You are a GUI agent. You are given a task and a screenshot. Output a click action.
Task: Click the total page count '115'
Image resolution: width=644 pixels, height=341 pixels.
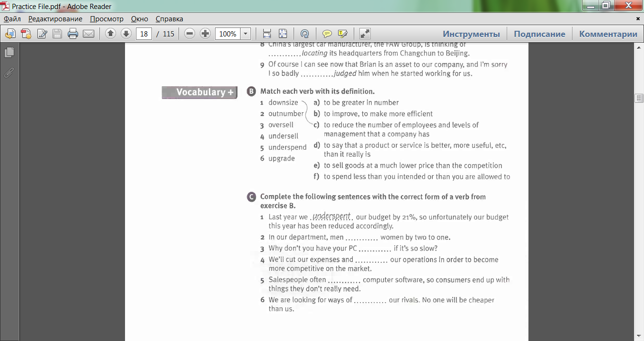[x=169, y=34]
